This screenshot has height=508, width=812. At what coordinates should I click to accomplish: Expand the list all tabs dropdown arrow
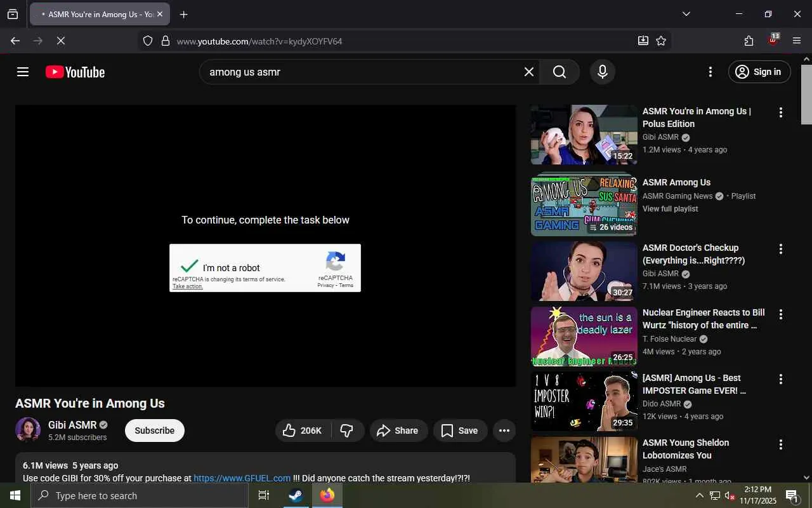686,14
